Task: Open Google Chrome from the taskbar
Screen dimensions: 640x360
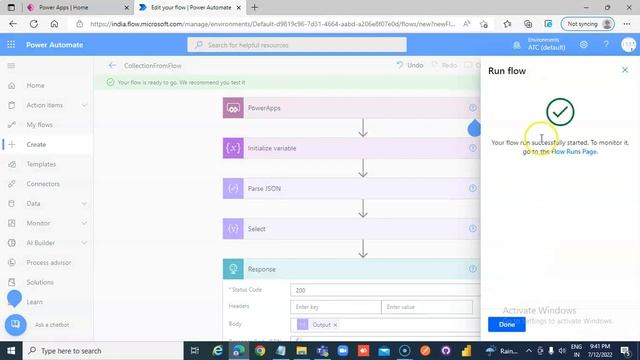Action: pyautogui.click(x=260, y=351)
